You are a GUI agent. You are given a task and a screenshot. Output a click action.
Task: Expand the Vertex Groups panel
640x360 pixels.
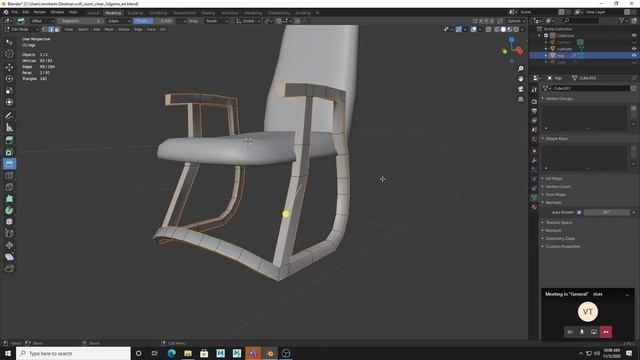[559, 98]
